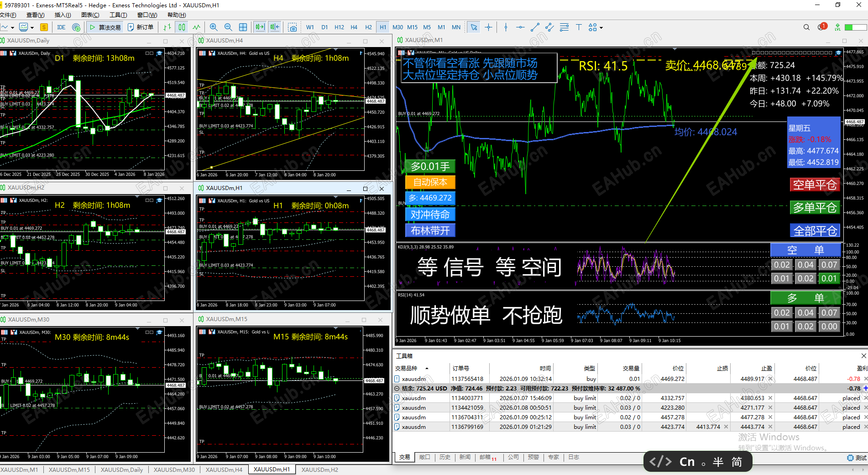Select the equidistant channel drawing tool

tap(549, 27)
